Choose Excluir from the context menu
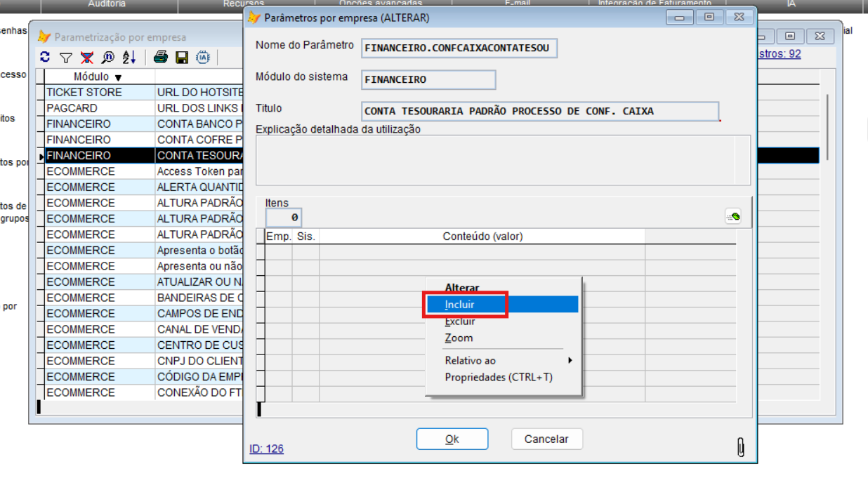Viewport: 868px width, 504px height. point(460,321)
